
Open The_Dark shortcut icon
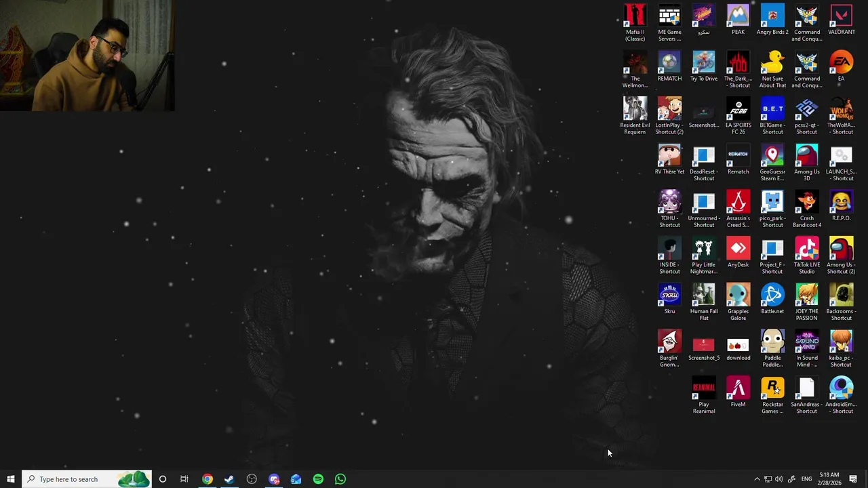pyautogui.click(x=738, y=69)
